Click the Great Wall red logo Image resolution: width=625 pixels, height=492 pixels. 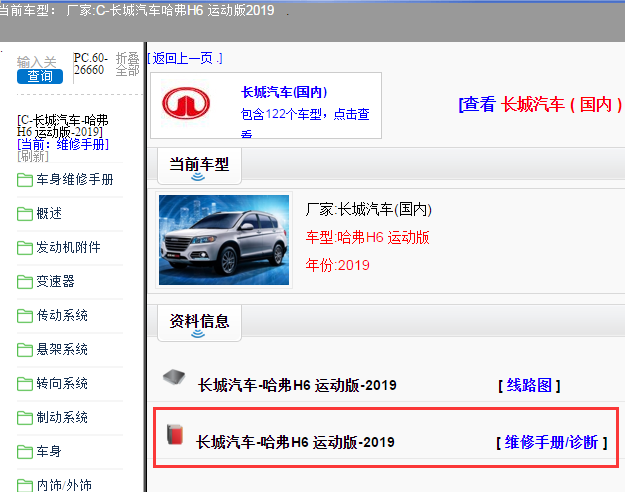(x=186, y=103)
